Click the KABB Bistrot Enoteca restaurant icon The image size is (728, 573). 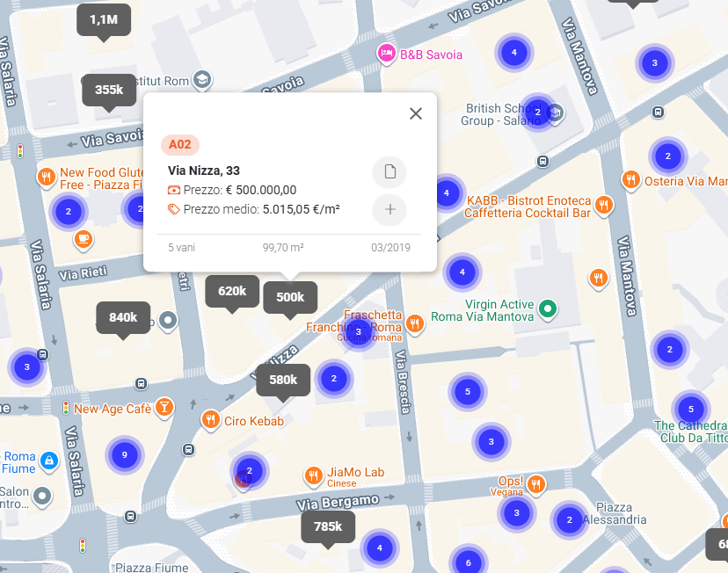tap(603, 206)
